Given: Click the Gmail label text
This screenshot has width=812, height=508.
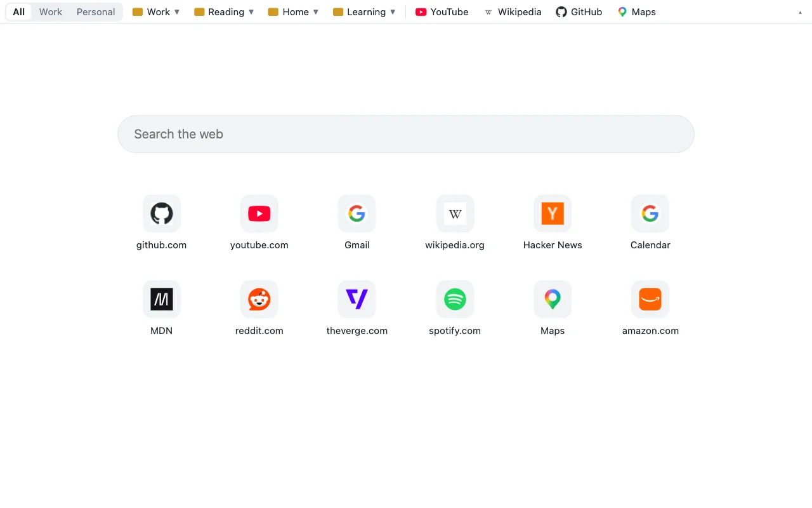Looking at the screenshot, I should coord(357,245).
